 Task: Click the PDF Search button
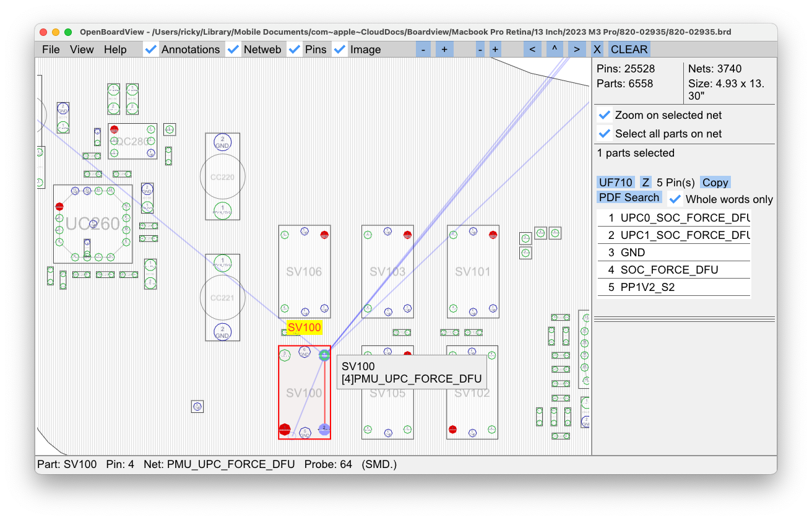pyautogui.click(x=629, y=197)
